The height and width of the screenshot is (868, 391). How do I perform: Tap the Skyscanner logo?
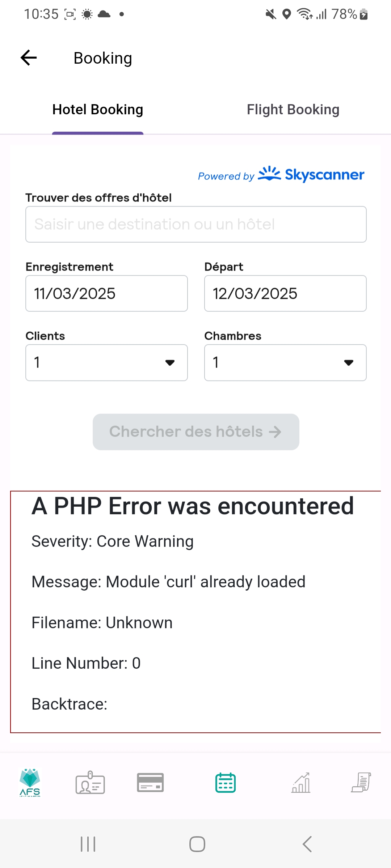[311, 175]
